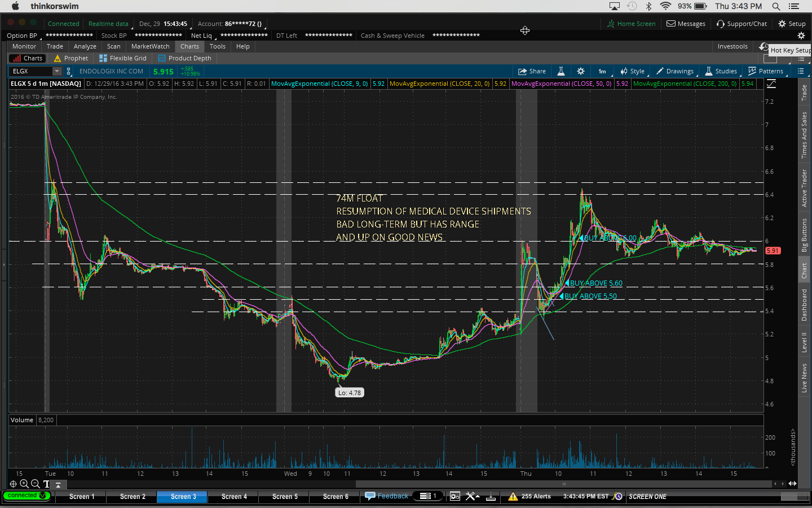Viewport: 812px width, 508px height.
Task: Switch to Screen 4
Action: (x=234, y=497)
